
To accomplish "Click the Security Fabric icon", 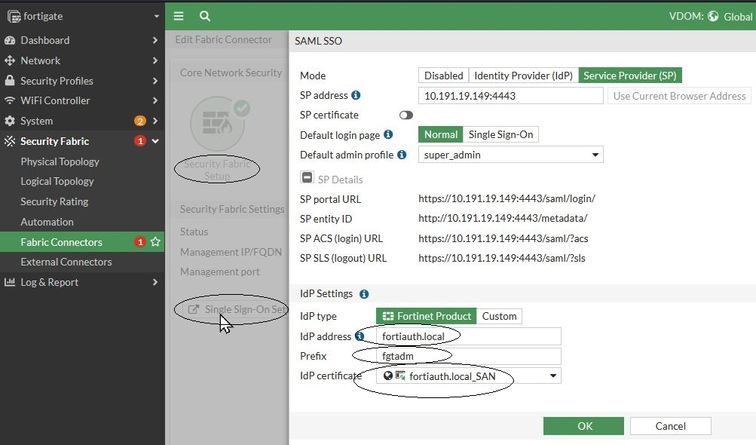I will [10, 141].
